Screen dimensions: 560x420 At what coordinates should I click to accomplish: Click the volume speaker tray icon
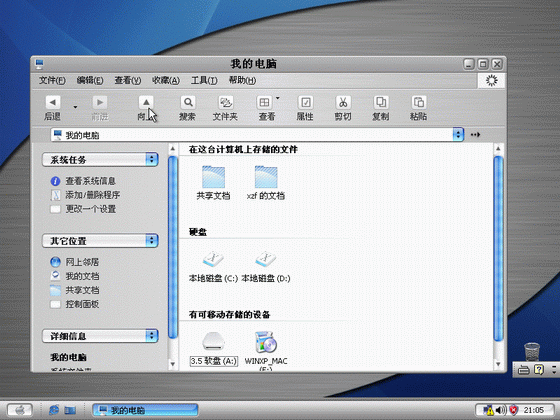501,410
